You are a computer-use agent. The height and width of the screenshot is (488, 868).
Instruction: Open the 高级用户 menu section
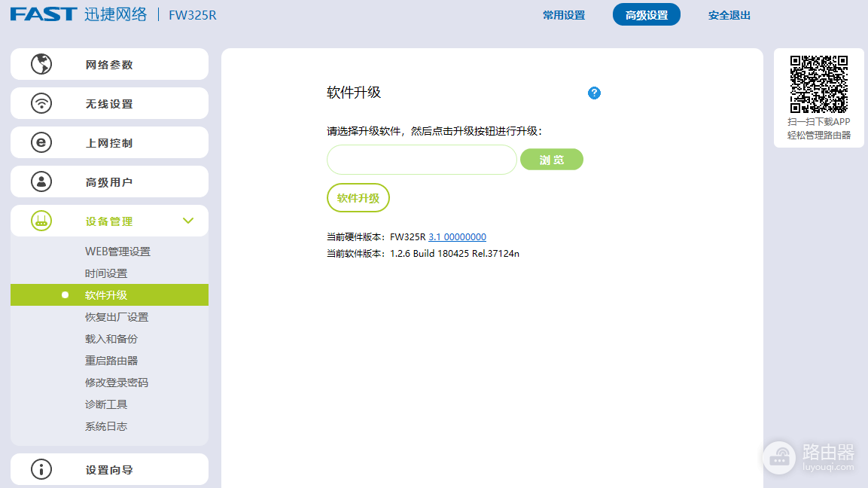coord(110,181)
